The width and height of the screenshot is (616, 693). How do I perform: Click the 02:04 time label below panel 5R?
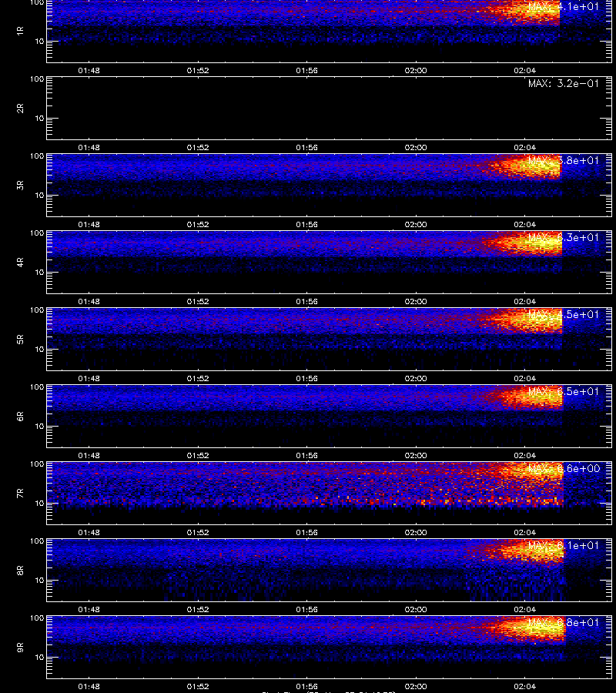[524, 378]
